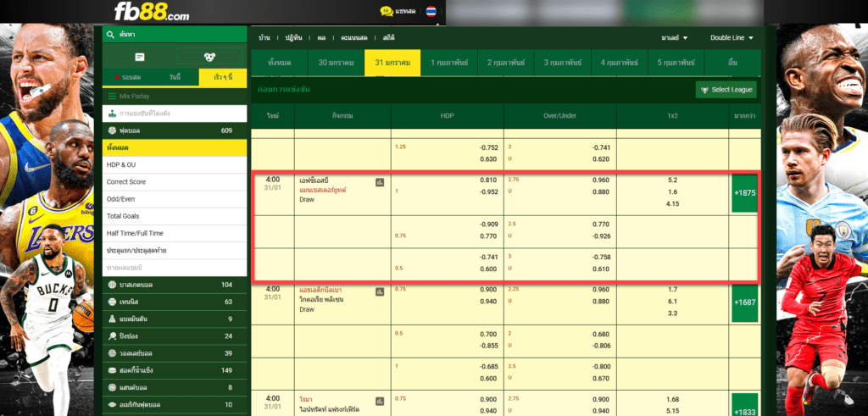Open the ผล results menu item
Image resolution: width=868 pixels, height=416 pixels.
point(321,38)
